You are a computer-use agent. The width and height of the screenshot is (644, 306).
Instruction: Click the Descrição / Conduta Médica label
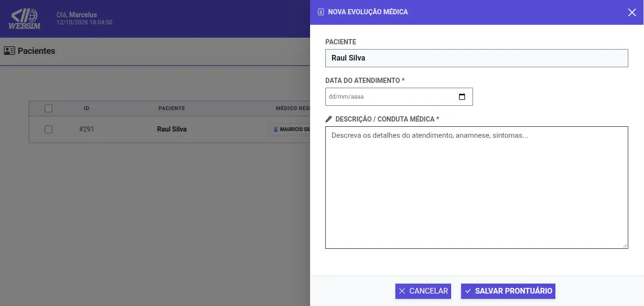387,119
